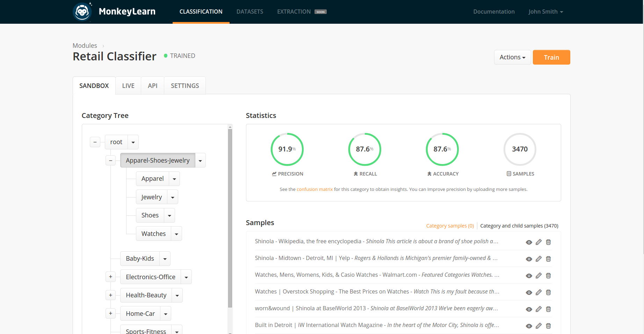Open the confusion matrix link
This screenshot has height=334, width=644.
[x=314, y=190]
